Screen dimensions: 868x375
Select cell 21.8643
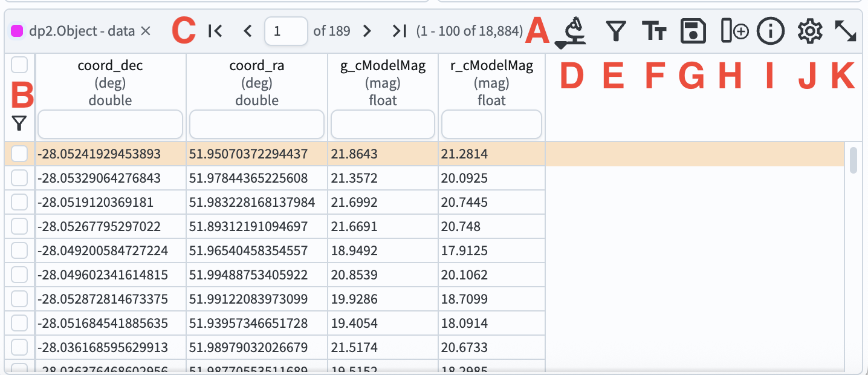pyautogui.click(x=383, y=154)
